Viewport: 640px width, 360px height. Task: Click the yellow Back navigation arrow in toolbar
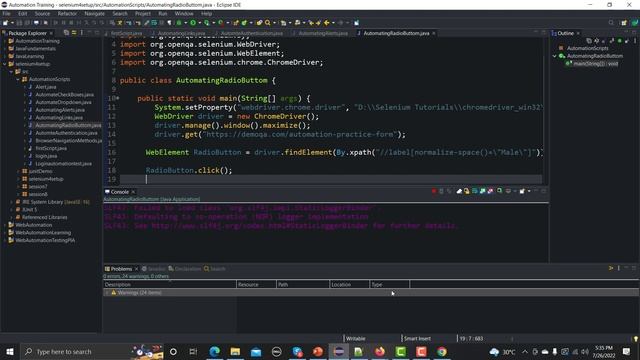(327, 23)
